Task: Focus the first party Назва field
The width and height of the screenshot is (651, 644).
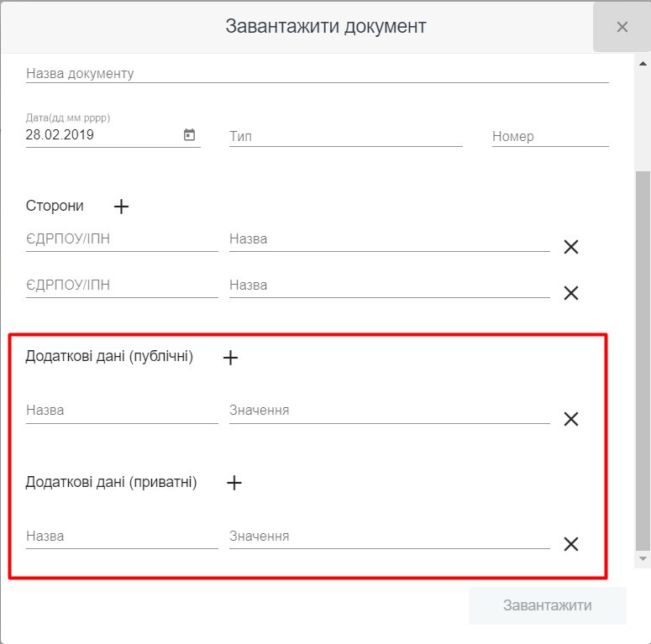Action: (390, 239)
